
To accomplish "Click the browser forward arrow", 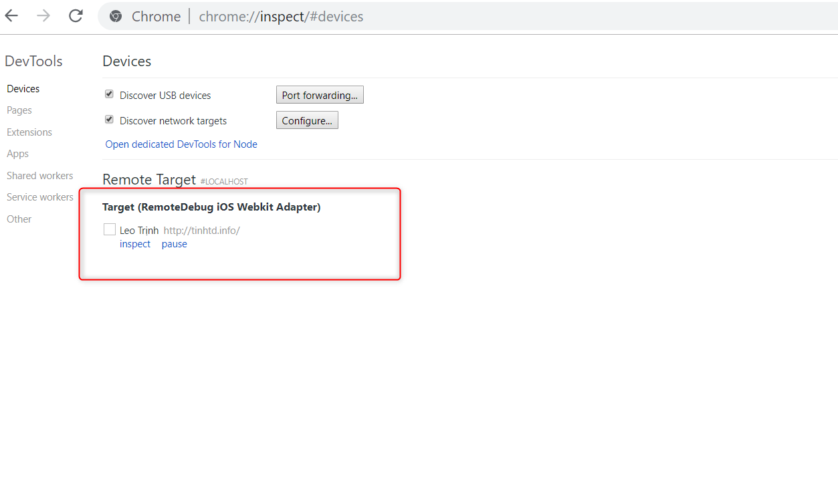I will click(44, 16).
